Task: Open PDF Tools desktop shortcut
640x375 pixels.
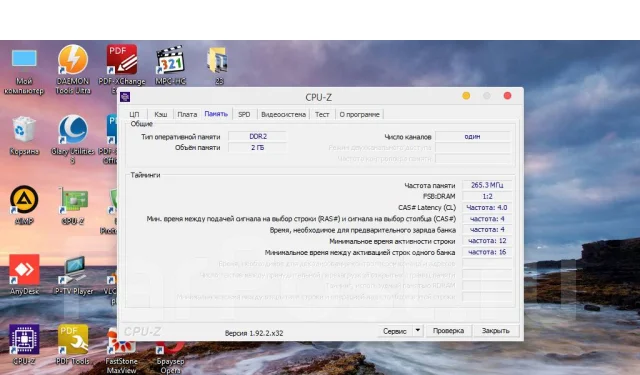Action: [x=73, y=344]
